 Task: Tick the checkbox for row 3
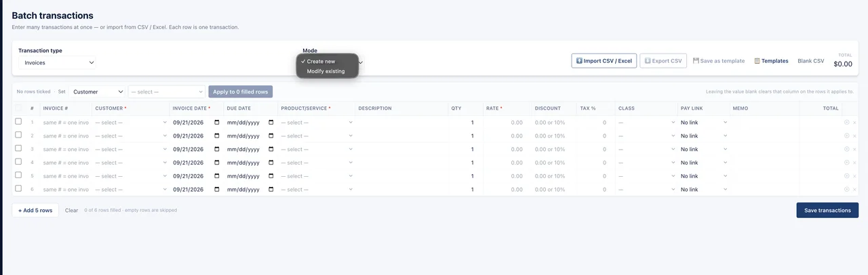click(18, 148)
